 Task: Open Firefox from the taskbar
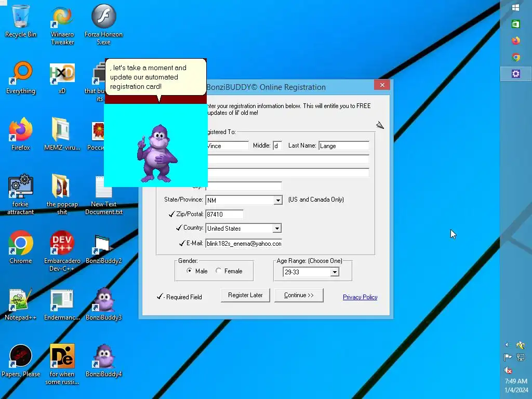coord(516,41)
